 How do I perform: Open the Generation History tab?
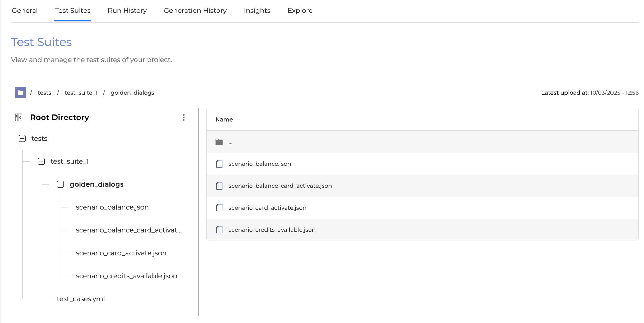(x=195, y=11)
